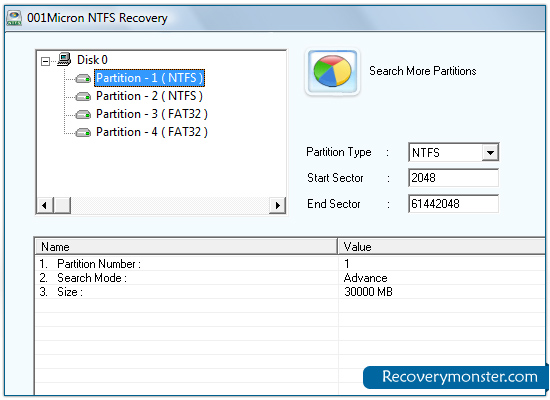Select Partition - 1 ( NTFS ) entry
The height and width of the screenshot is (400, 550).
coord(149,78)
